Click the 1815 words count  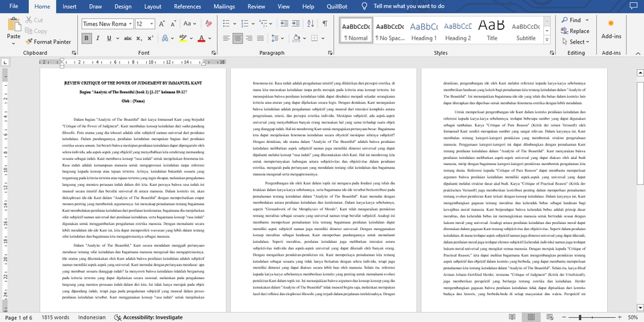55,317
